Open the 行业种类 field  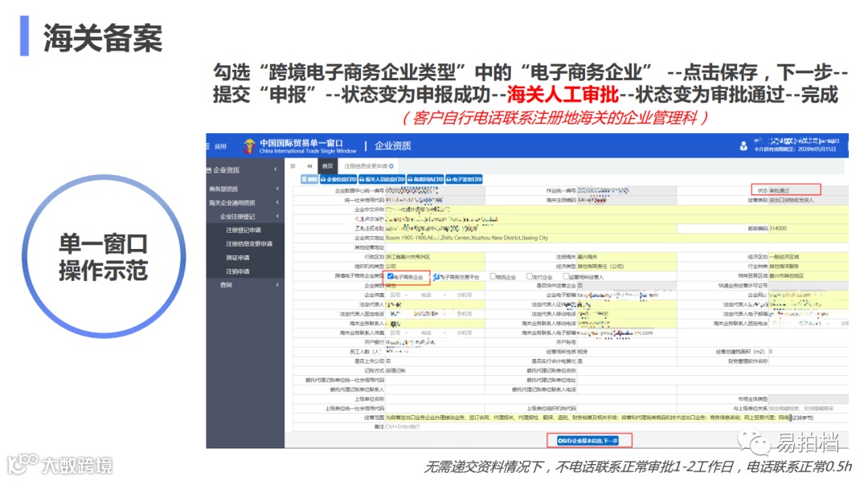809,267
